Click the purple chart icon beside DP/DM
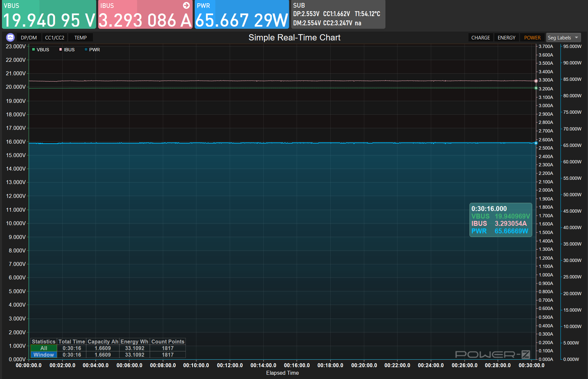This screenshot has width=588, height=379. coord(11,37)
